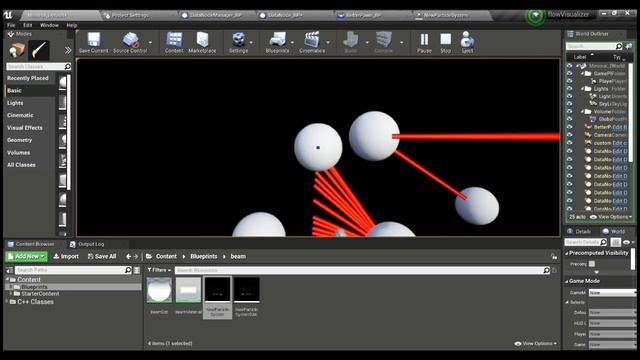Select the Visual Effects placement category
Screen dimensions: 640x360
click(24, 128)
